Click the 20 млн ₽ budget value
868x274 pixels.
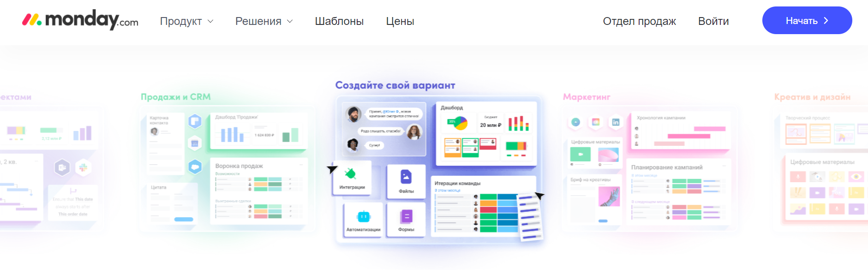[x=491, y=125]
